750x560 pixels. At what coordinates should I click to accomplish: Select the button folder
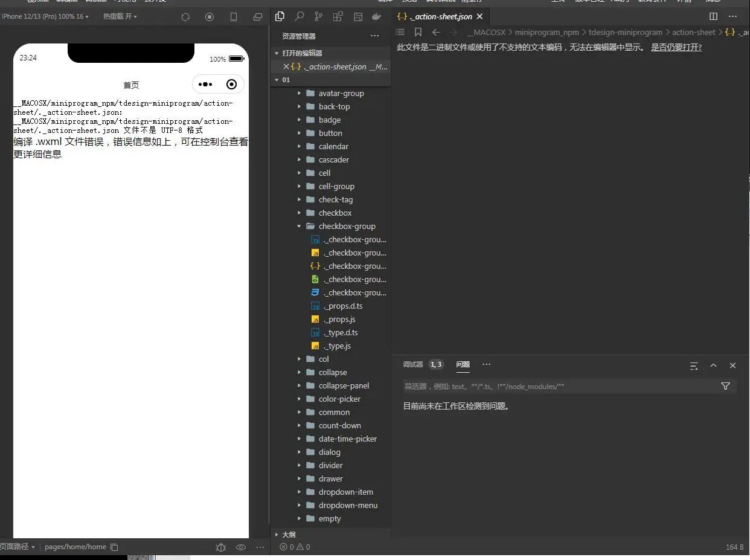(x=330, y=133)
